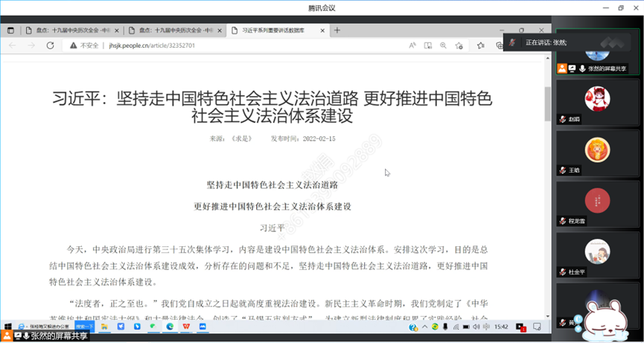Select 张然的屏幕共享 participant tile
The image size is (644, 343).
598,51
